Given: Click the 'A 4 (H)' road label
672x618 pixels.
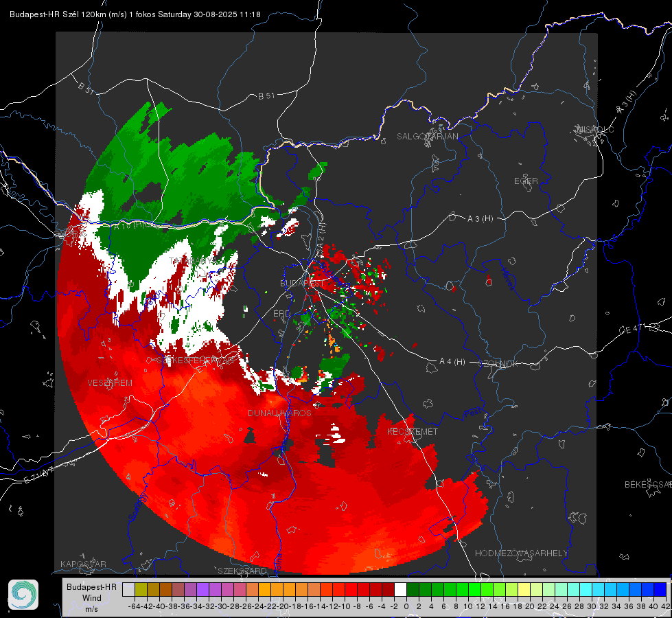Looking at the screenshot, I should click(x=452, y=362).
